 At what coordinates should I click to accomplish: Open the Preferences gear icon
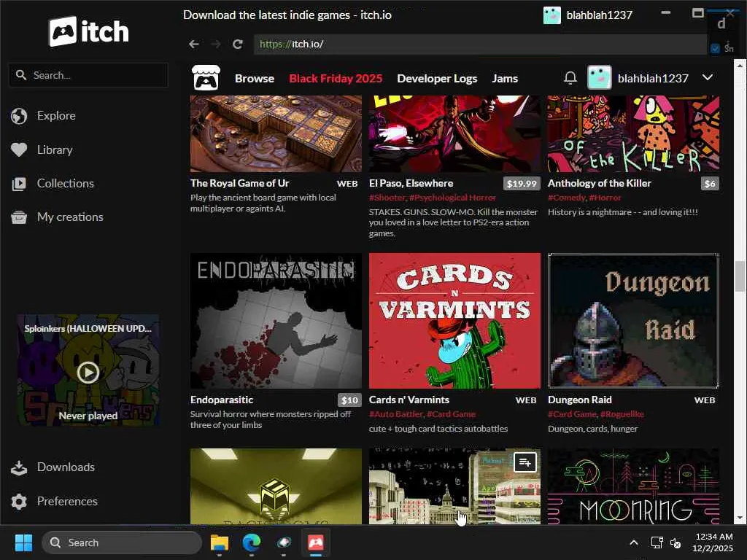point(19,502)
